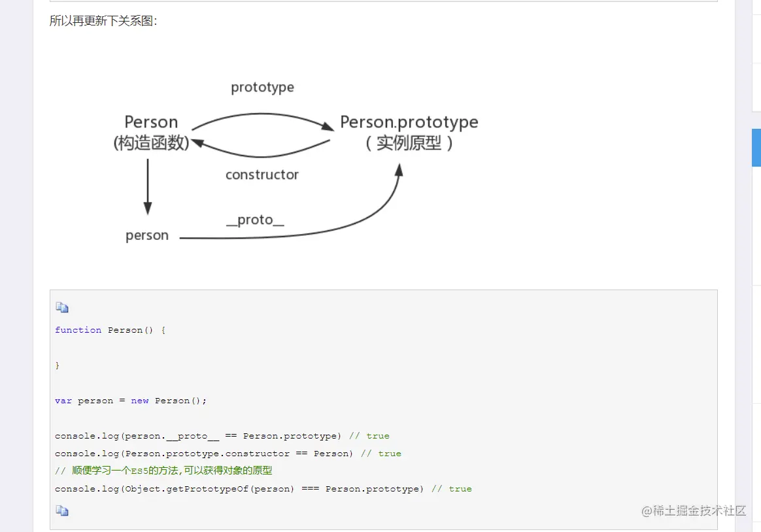Click the lowercase "person" instance node
Screen dimensions: 761x532
click(x=147, y=235)
